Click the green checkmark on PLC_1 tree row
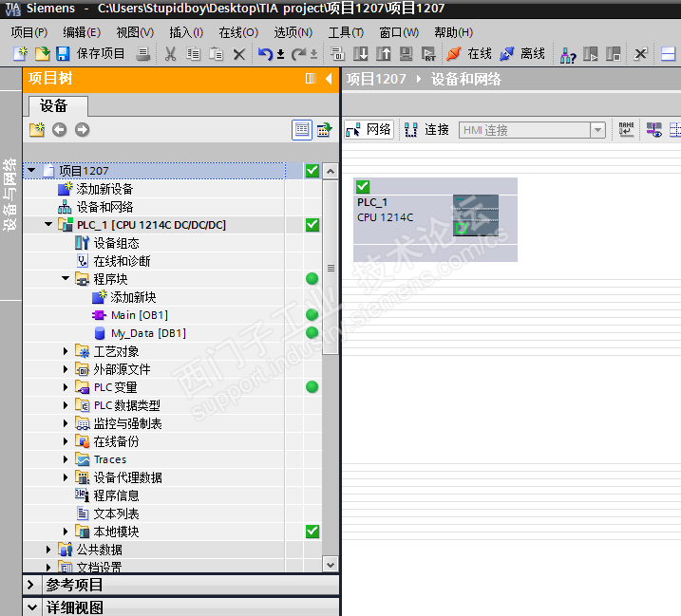The width and height of the screenshot is (681, 616). (x=312, y=225)
